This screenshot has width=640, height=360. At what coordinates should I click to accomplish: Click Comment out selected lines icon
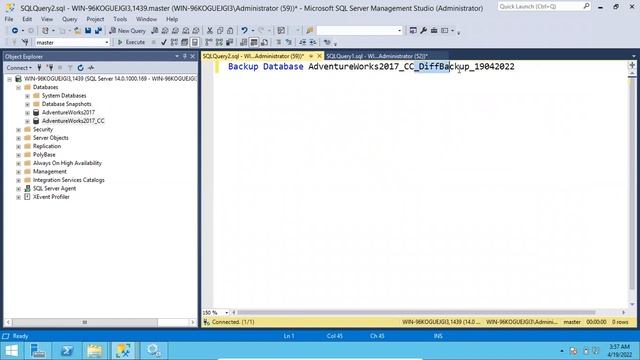click(x=278, y=42)
